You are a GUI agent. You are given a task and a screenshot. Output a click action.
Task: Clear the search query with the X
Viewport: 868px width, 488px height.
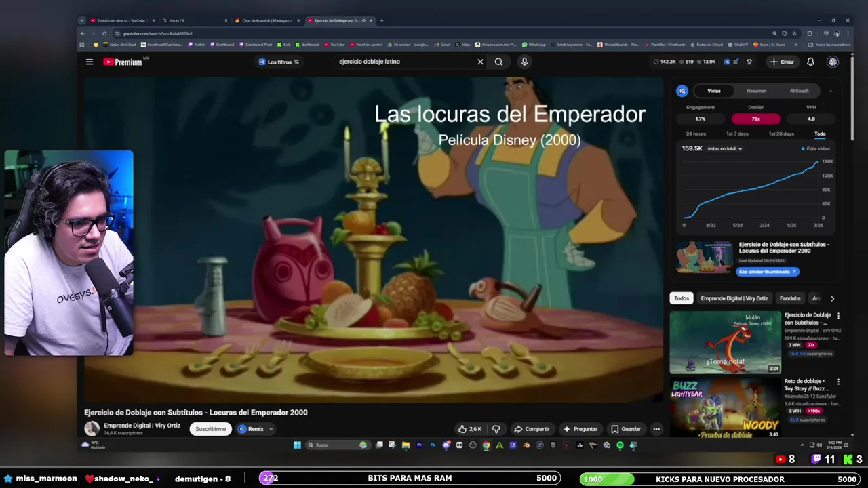[x=480, y=62]
